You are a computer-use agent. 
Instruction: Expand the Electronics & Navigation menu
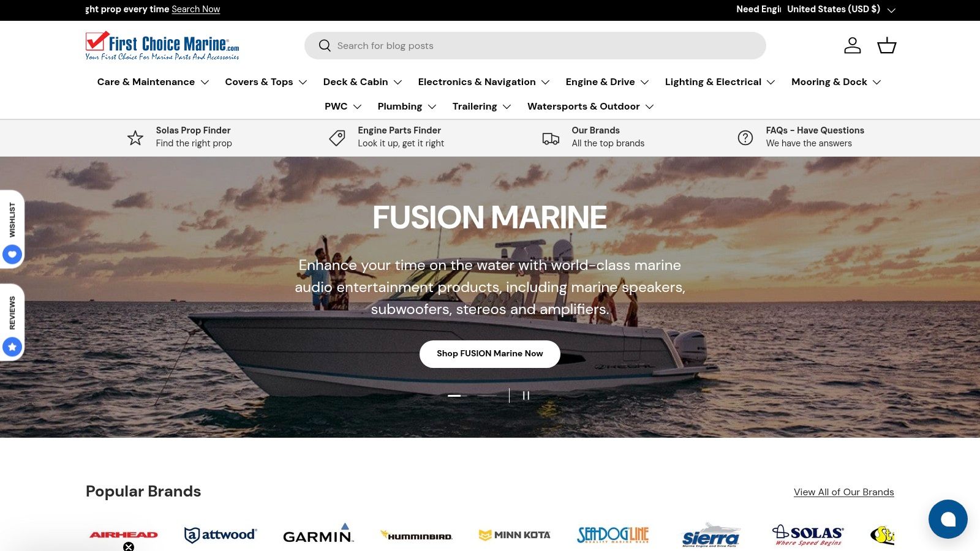coord(484,82)
